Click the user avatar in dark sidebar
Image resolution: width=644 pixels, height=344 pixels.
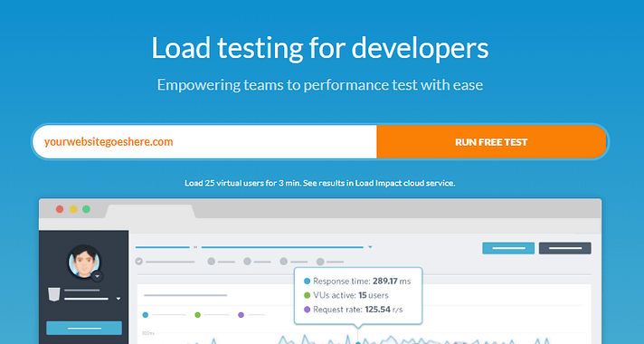point(84,262)
